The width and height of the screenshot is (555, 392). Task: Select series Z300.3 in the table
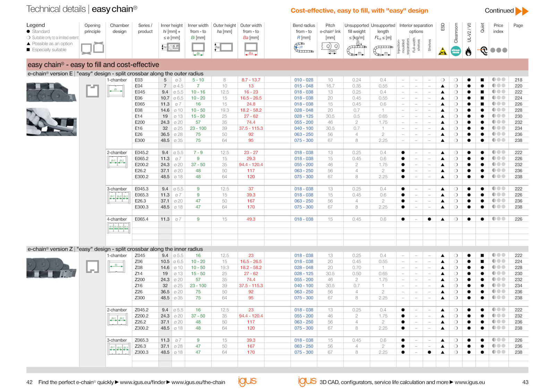(142, 352)
